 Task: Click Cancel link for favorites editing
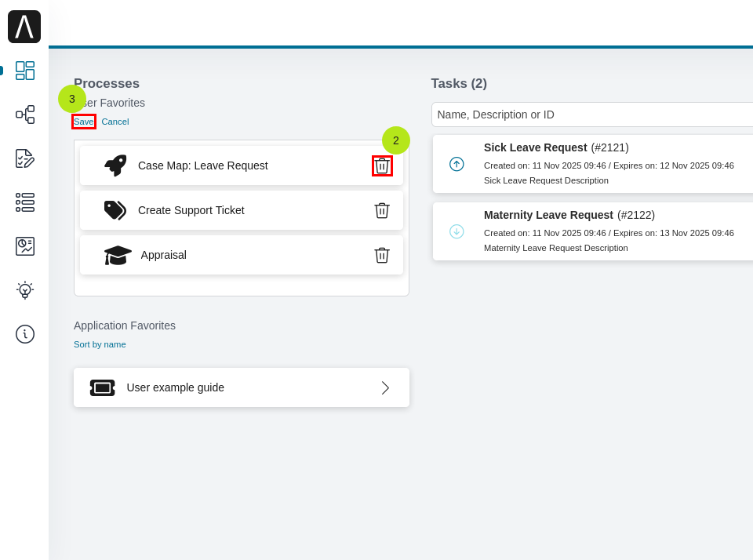pos(115,122)
